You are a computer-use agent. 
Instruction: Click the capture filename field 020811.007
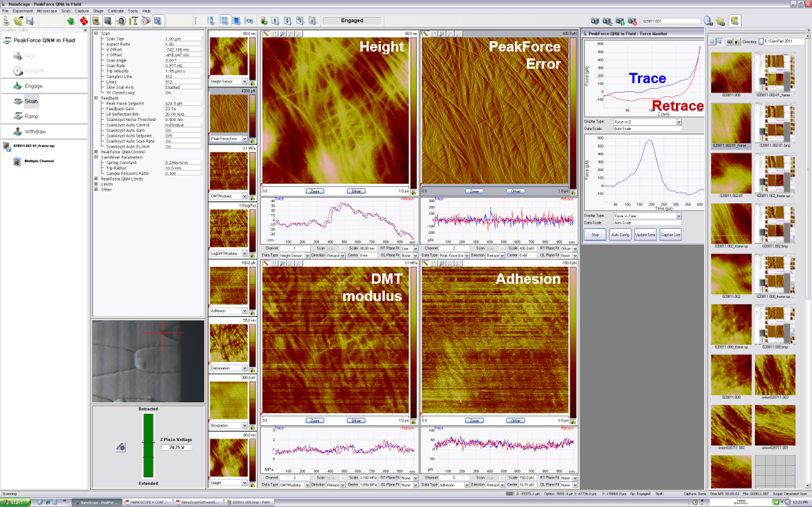click(670, 21)
